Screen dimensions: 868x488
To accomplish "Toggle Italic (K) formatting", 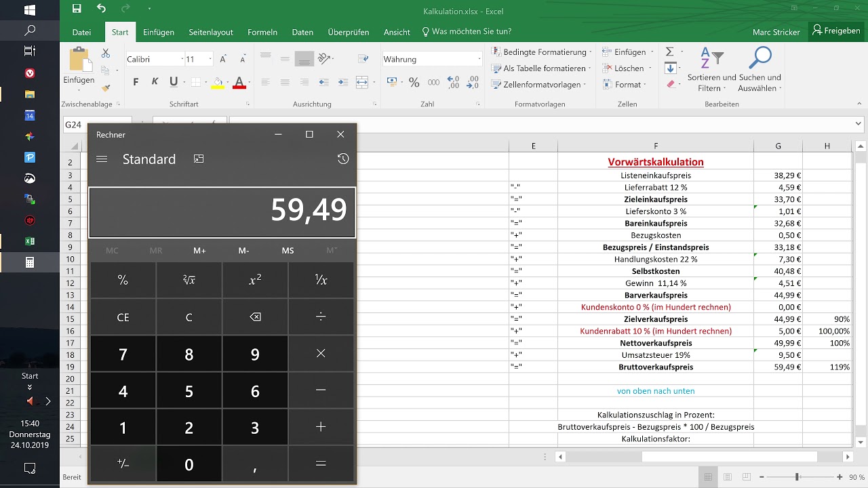I will tap(155, 82).
